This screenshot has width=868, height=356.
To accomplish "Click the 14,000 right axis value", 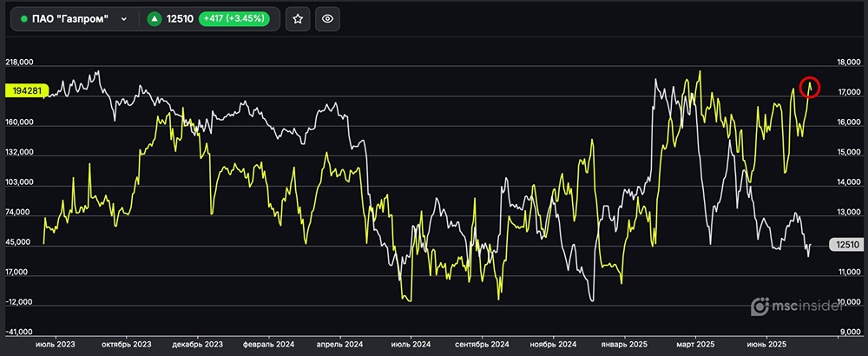I will pos(850,182).
